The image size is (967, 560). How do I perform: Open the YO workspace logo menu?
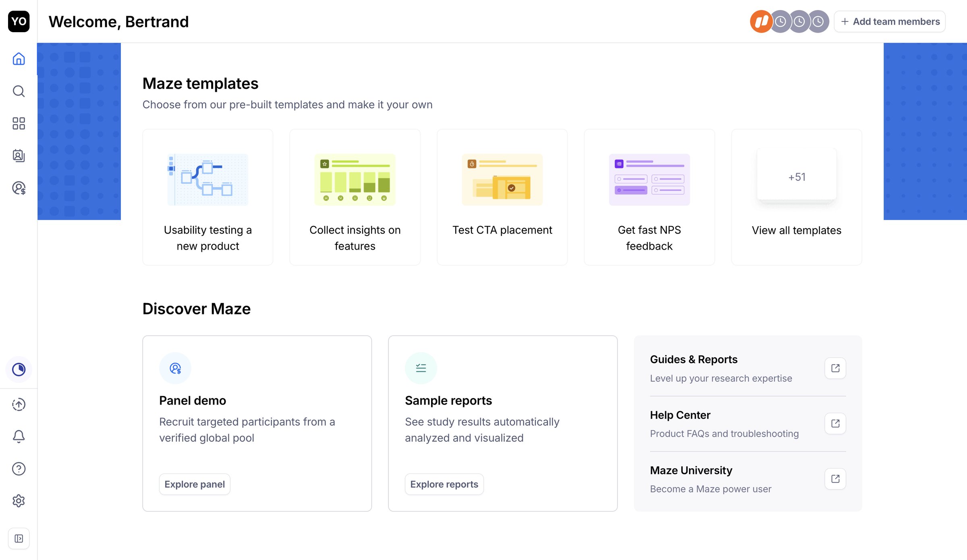pos(19,21)
